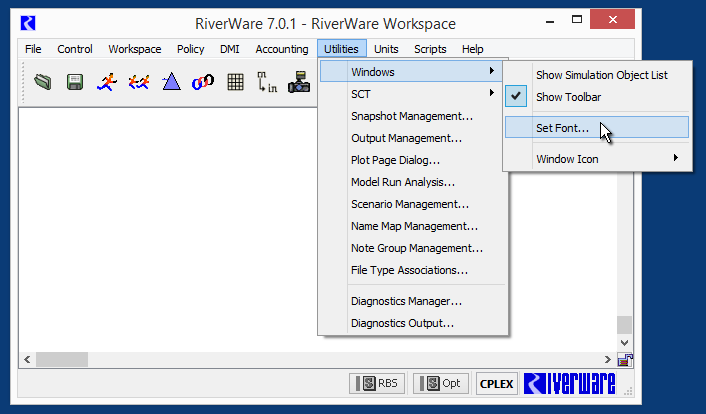Open Output Management...
The width and height of the screenshot is (706, 414).
point(411,138)
